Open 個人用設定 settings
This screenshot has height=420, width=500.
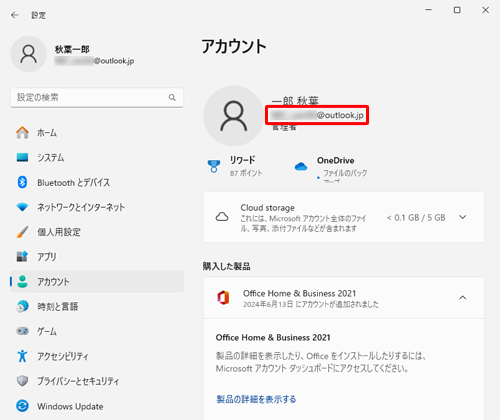[x=97, y=232]
